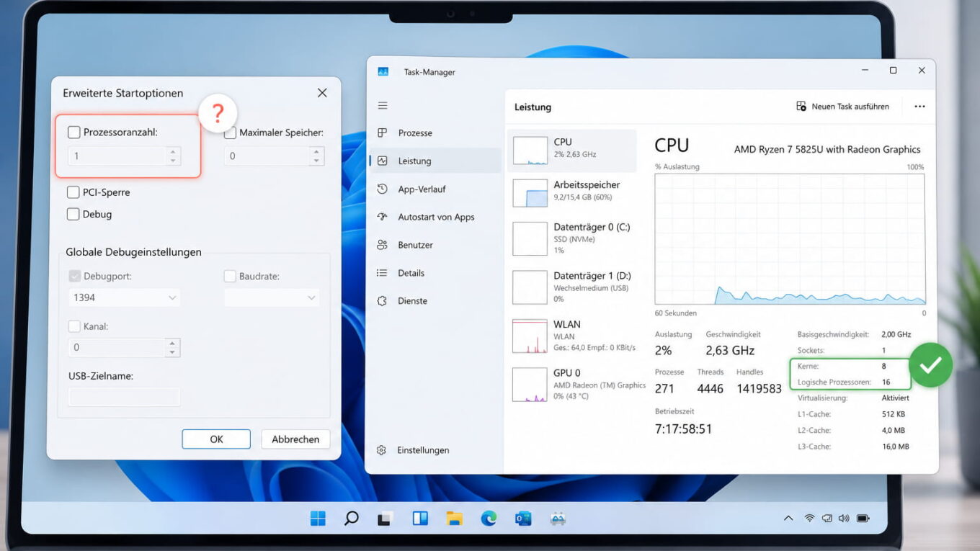Click the battery icon in system tray
980x551 pixels.
[x=864, y=519]
